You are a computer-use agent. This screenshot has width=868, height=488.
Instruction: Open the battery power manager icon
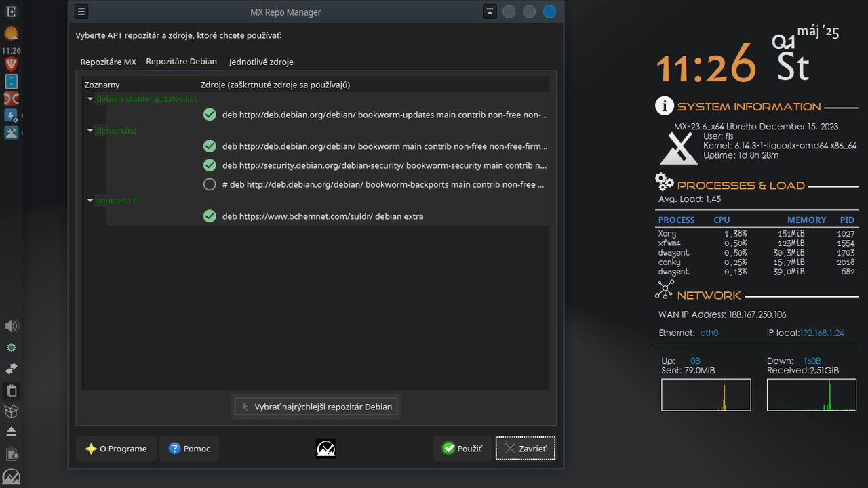pyautogui.click(x=12, y=453)
